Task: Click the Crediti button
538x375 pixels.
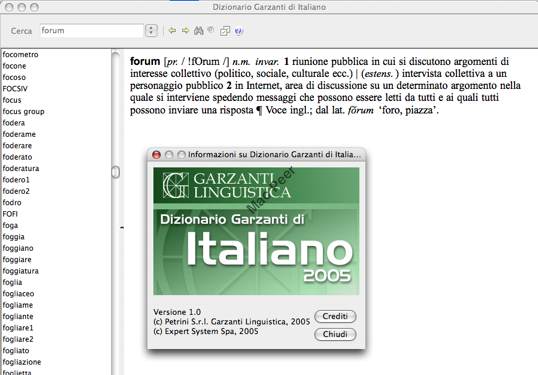Action: 335,316
